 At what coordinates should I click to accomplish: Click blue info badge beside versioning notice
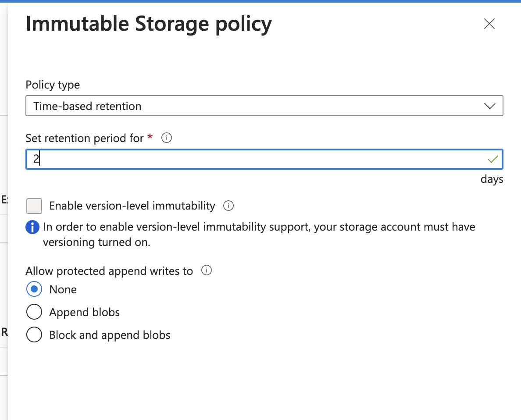[32, 228]
